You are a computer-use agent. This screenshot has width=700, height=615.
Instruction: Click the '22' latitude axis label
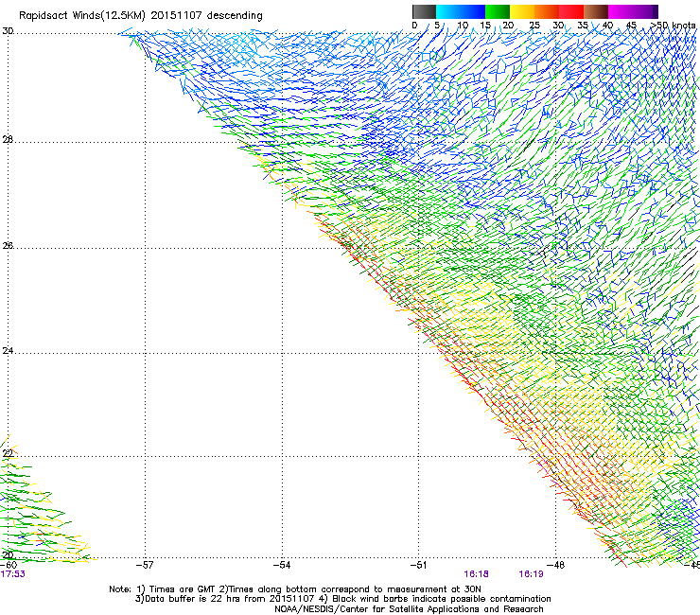[x=8, y=454]
